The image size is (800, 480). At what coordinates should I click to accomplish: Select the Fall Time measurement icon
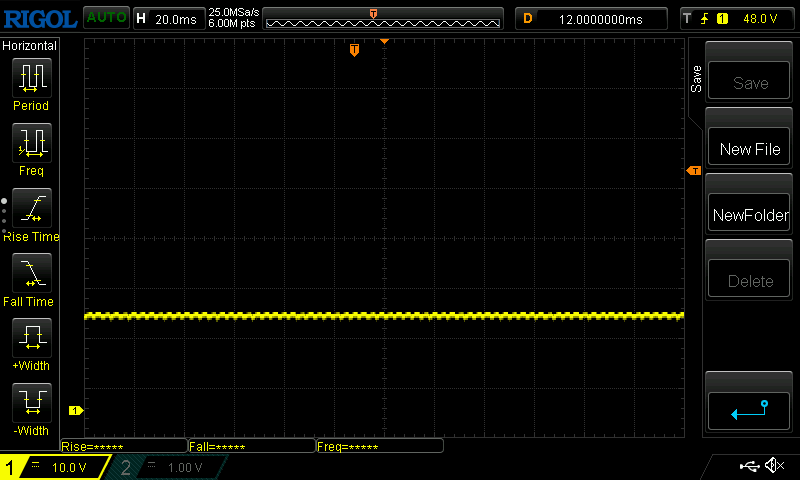(x=32, y=273)
